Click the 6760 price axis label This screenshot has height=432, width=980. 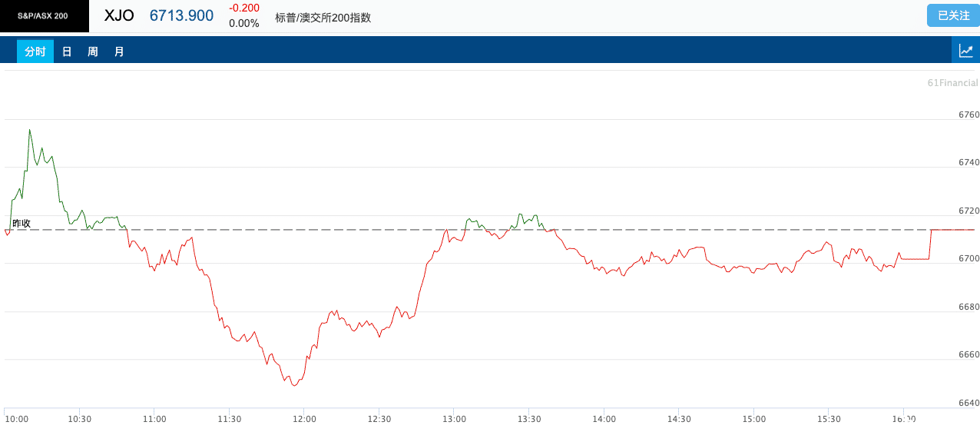click(x=969, y=115)
